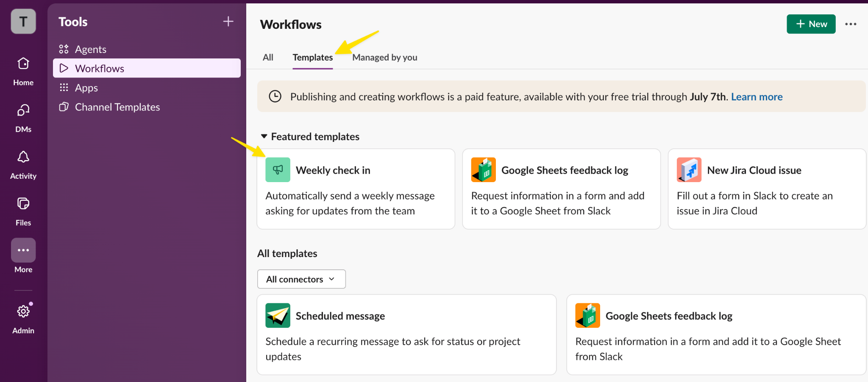The width and height of the screenshot is (868, 382).
Task: Click featured Google Sheets feedback log icon
Action: click(484, 170)
